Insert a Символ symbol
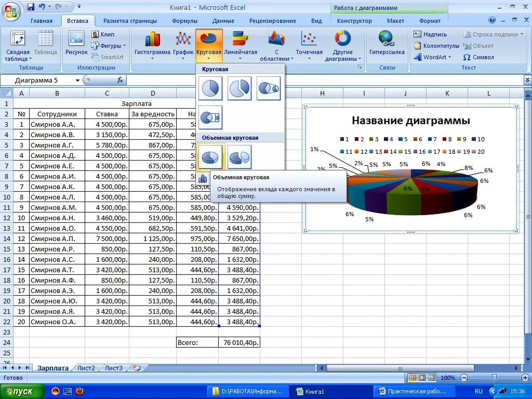The image size is (532, 399). (478, 57)
